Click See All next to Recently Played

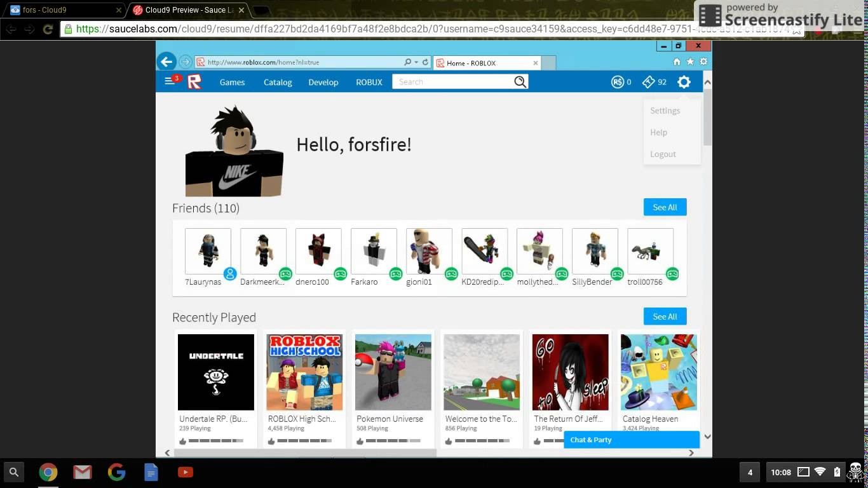[x=665, y=316]
